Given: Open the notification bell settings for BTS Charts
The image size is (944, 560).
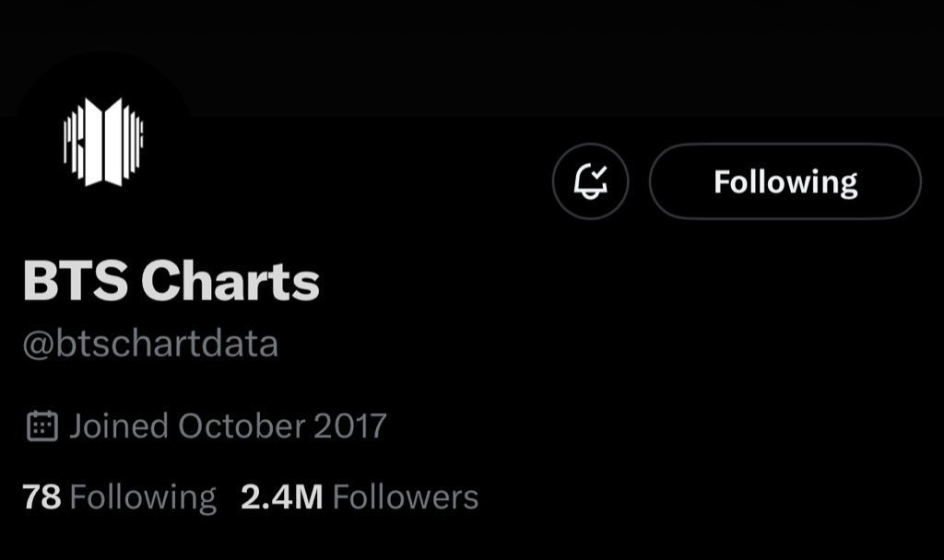Looking at the screenshot, I should pyautogui.click(x=590, y=181).
